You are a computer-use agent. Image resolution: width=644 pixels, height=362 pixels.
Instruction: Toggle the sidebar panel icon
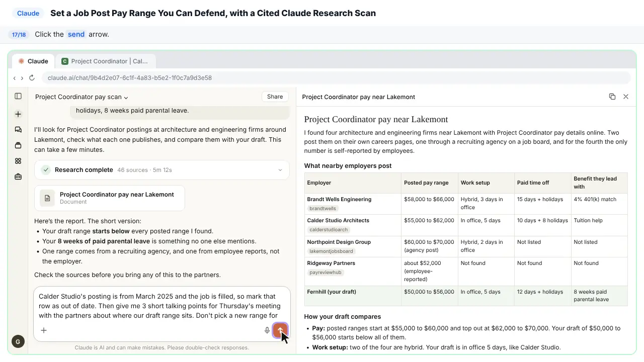tap(18, 96)
